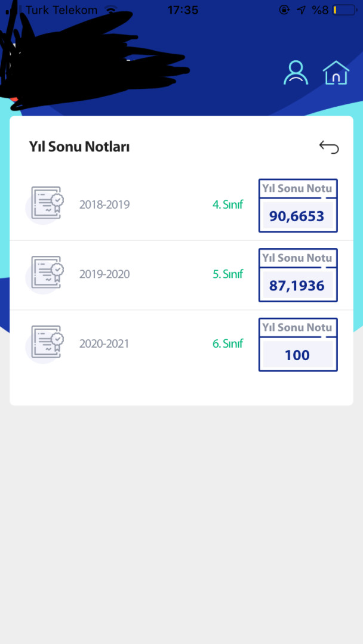The width and height of the screenshot is (363, 644).
Task: Tap the battery indicator in status bar
Action: tap(343, 10)
